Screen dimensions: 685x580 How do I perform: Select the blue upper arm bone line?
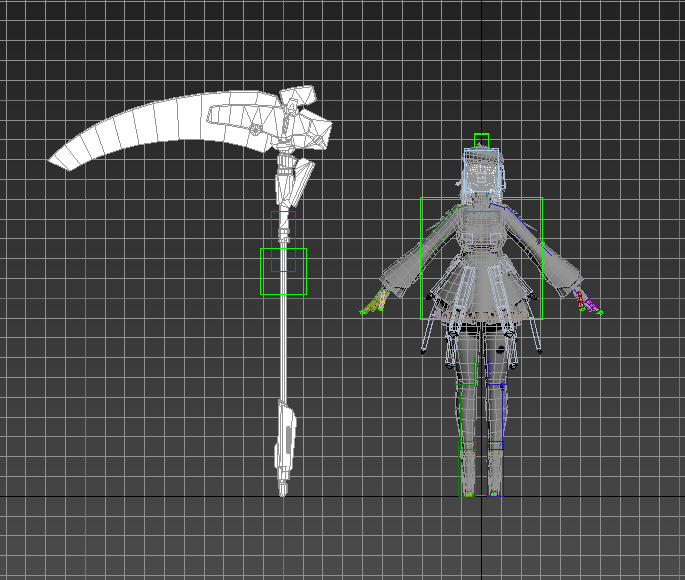pos(524,226)
